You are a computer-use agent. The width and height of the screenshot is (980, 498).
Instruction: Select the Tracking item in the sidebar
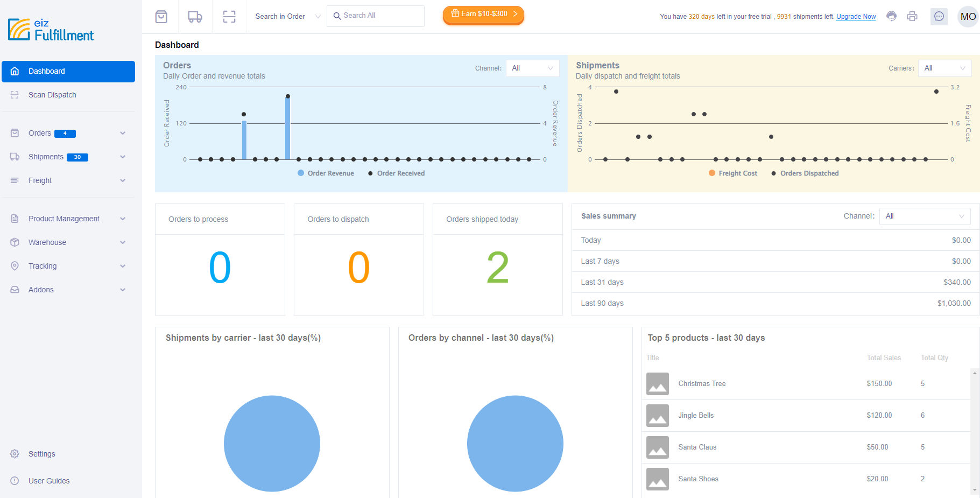[x=42, y=266]
